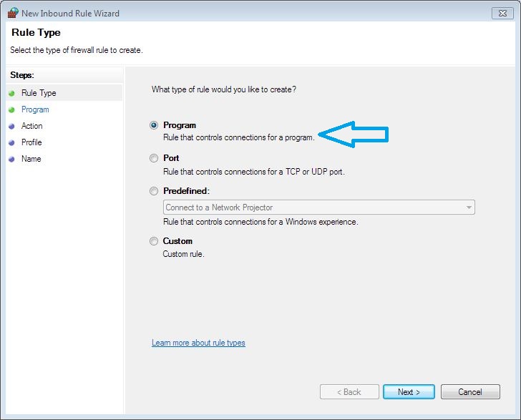This screenshot has height=420, width=521.
Task: Click the Next button
Action: click(408, 392)
